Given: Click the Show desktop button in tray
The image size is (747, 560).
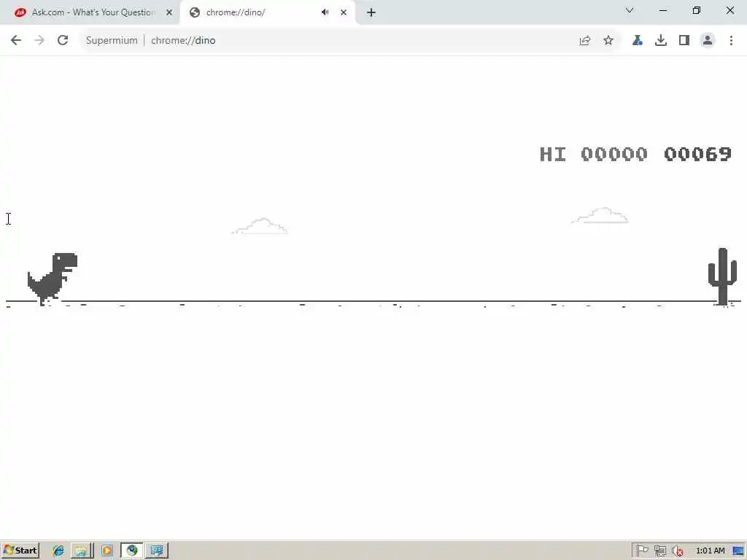Looking at the screenshot, I should point(739,551).
